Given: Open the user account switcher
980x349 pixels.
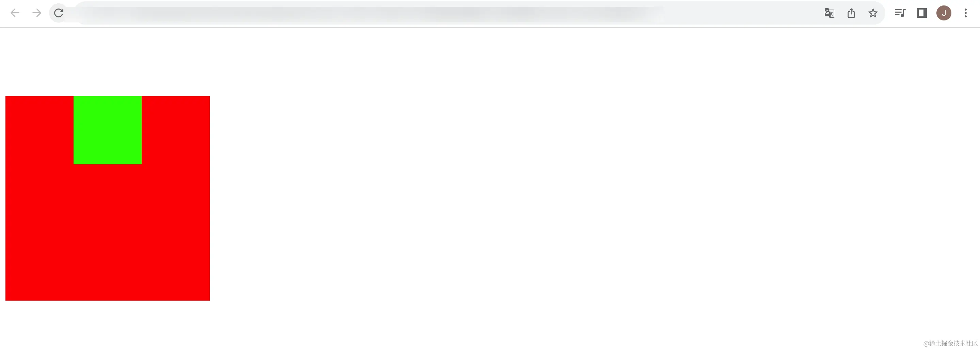Looking at the screenshot, I should point(944,13).
